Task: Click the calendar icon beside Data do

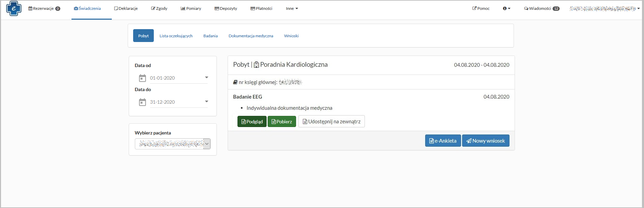Action: pyautogui.click(x=142, y=102)
